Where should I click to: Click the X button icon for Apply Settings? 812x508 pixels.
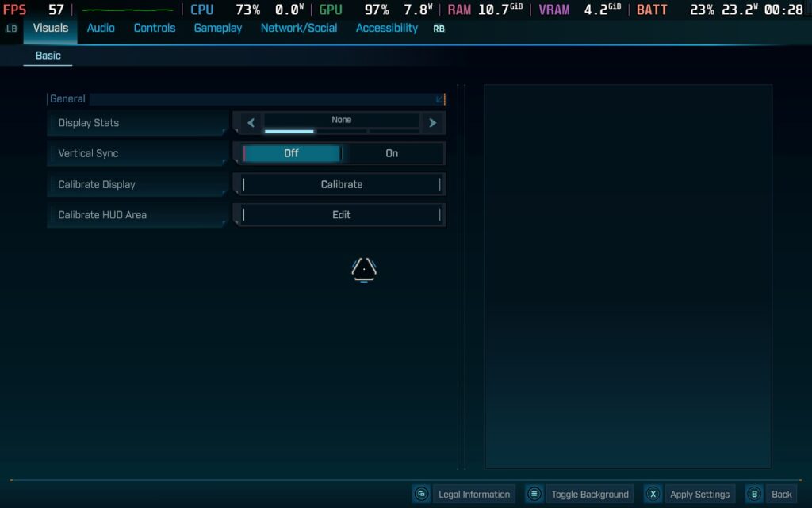[x=653, y=494]
